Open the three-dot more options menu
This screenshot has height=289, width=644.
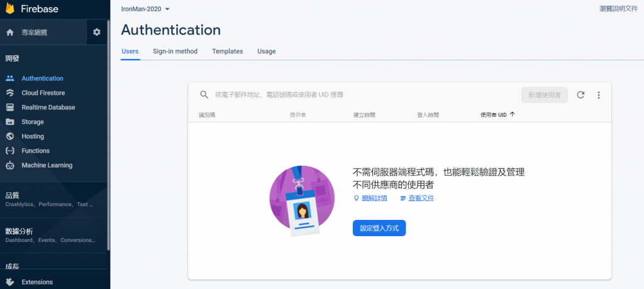[599, 95]
